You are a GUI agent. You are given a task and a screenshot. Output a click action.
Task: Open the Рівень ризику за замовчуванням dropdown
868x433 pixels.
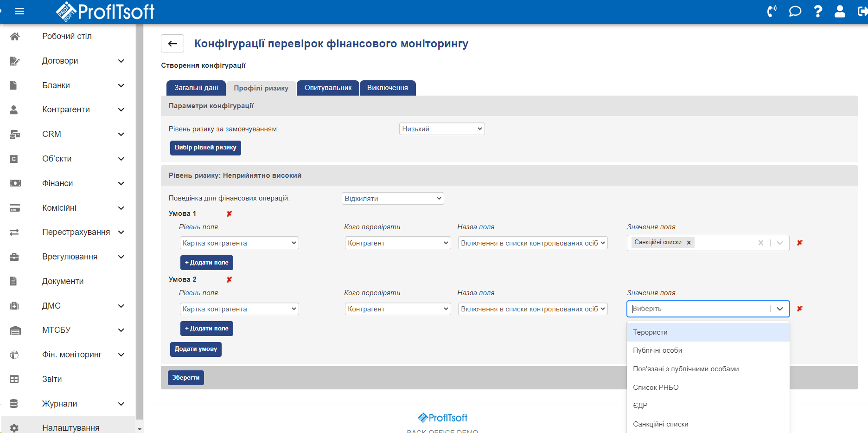coord(441,129)
